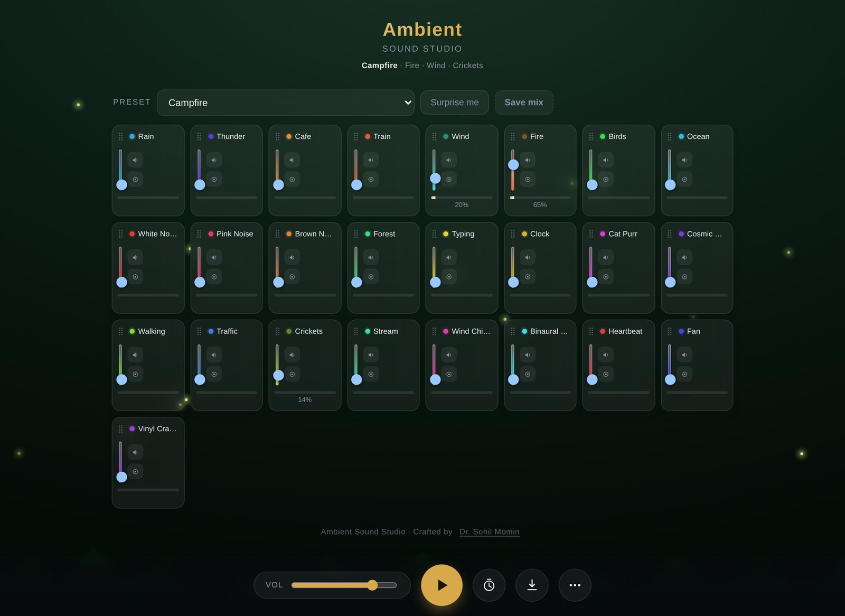Toggle the speaker button on the Fire card

pyautogui.click(x=528, y=160)
